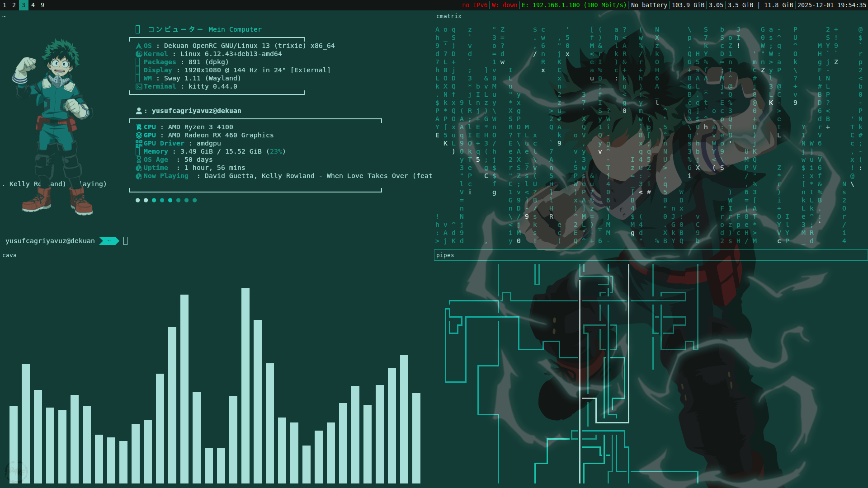Click the 'AMD Ryzen 3 4100' CPU value
868x488 pixels.
click(201, 127)
